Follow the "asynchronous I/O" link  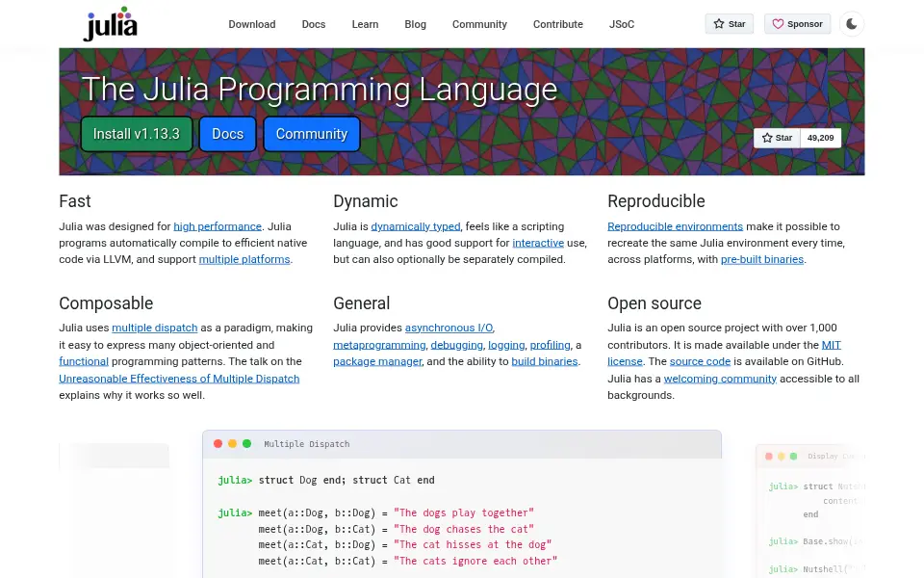(x=449, y=328)
